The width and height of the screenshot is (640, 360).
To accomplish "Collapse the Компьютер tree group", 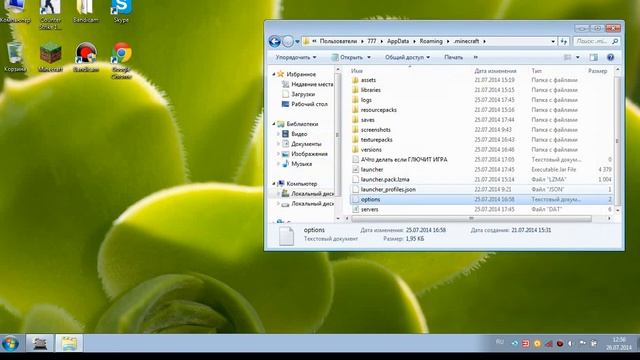I will pyautogui.click(x=274, y=184).
